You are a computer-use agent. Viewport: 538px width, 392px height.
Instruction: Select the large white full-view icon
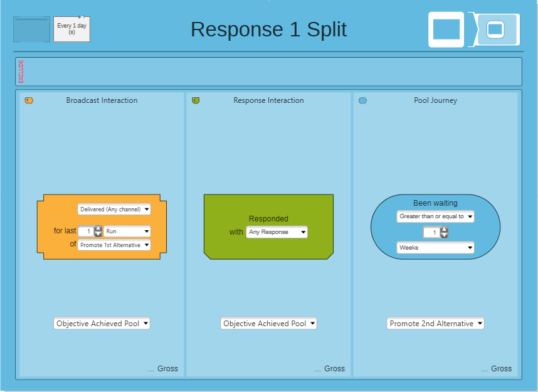(446, 29)
